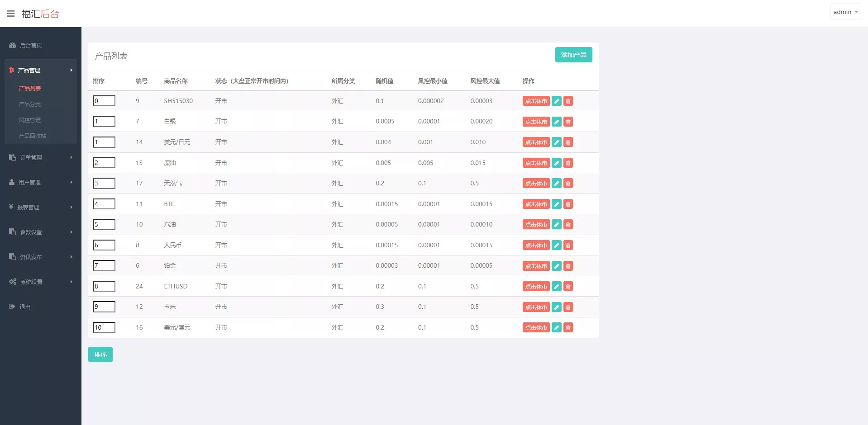Click the logout icon beside 退出

[x=12, y=306]
